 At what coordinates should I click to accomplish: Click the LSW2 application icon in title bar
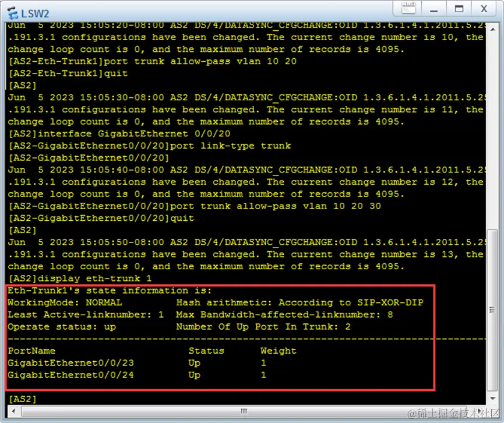tap(13, 13)
